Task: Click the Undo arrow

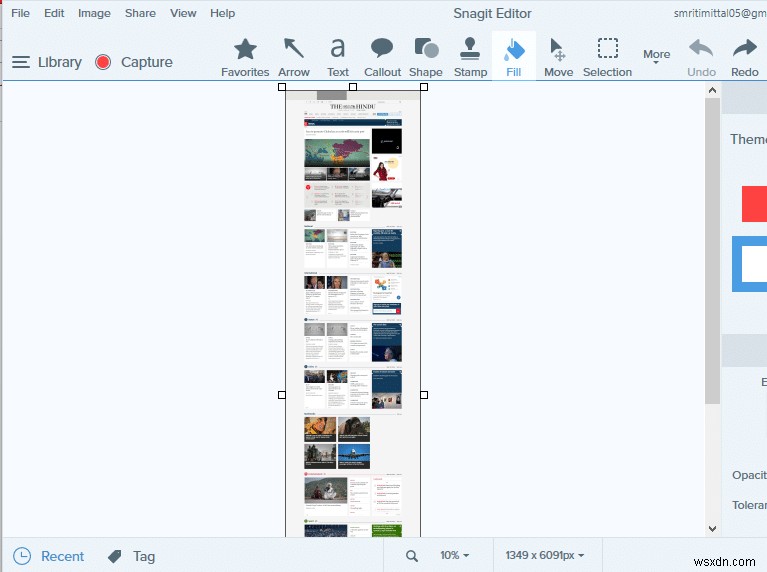Action: pos(701,57)
